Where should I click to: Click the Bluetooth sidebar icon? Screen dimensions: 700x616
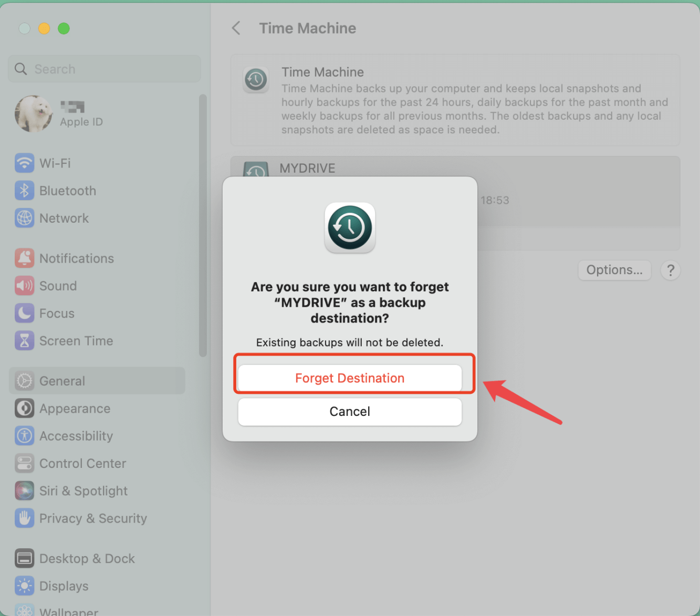pos(24,191)
